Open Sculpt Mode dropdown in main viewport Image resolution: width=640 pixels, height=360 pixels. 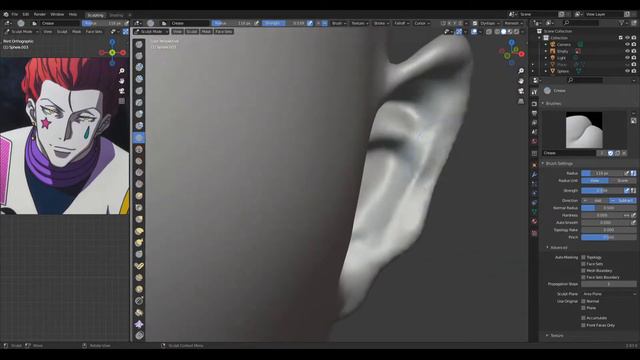(x=151, y=31)
